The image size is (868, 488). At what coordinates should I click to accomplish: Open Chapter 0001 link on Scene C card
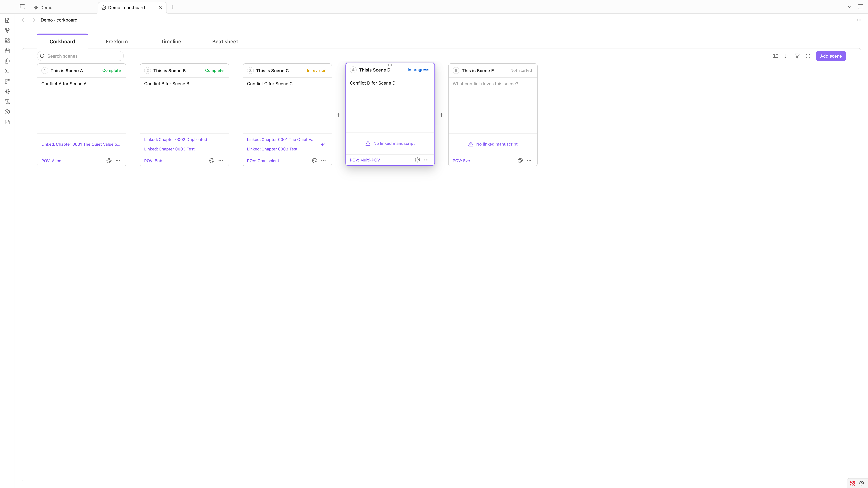[282, 139]
